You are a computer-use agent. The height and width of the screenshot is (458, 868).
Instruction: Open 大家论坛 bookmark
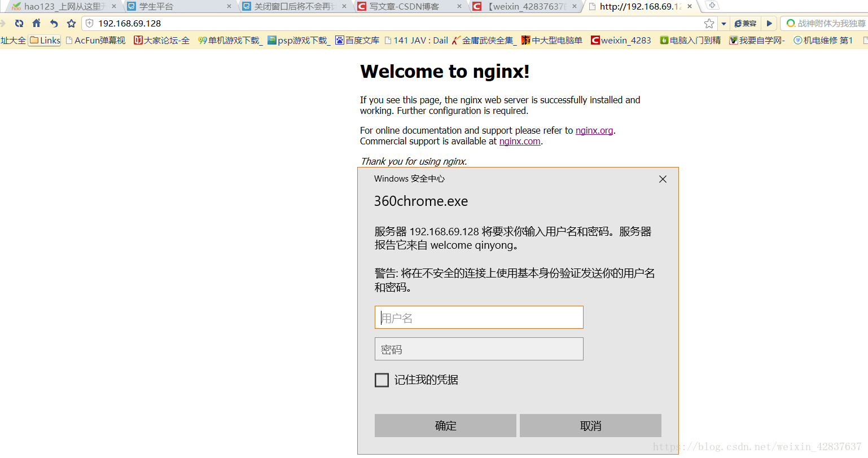click(161, 40)
